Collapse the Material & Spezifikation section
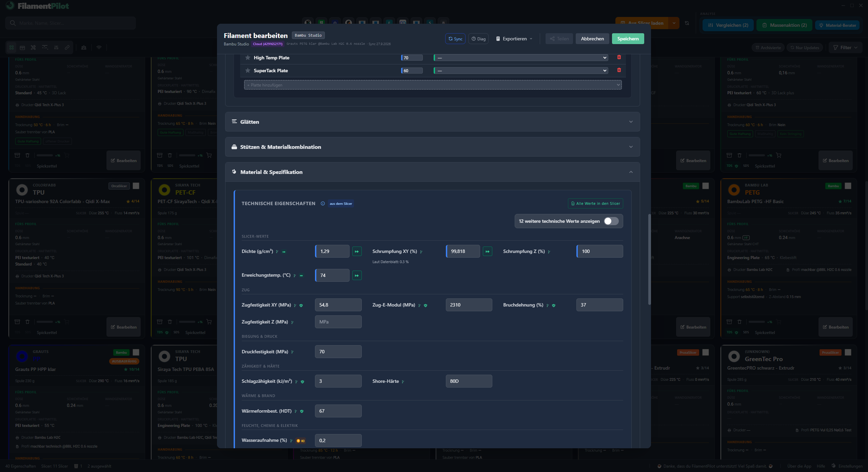This screenshot has width=868, height=472. [x=432, y=172]
